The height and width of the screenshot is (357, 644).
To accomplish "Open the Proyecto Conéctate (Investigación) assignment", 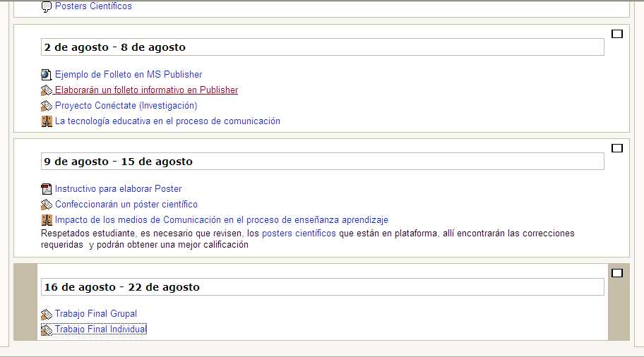I will pyautogui.click(x=126, y=106).
